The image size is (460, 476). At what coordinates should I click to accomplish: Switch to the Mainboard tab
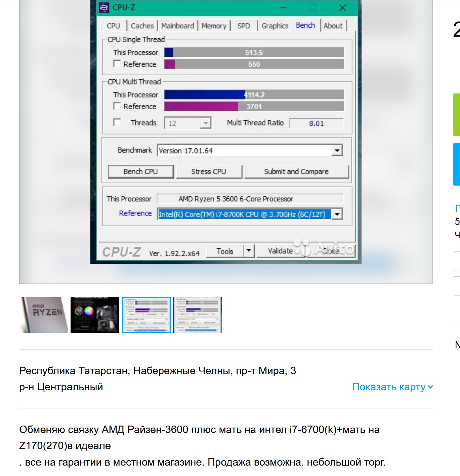click(x=177, y=26)
